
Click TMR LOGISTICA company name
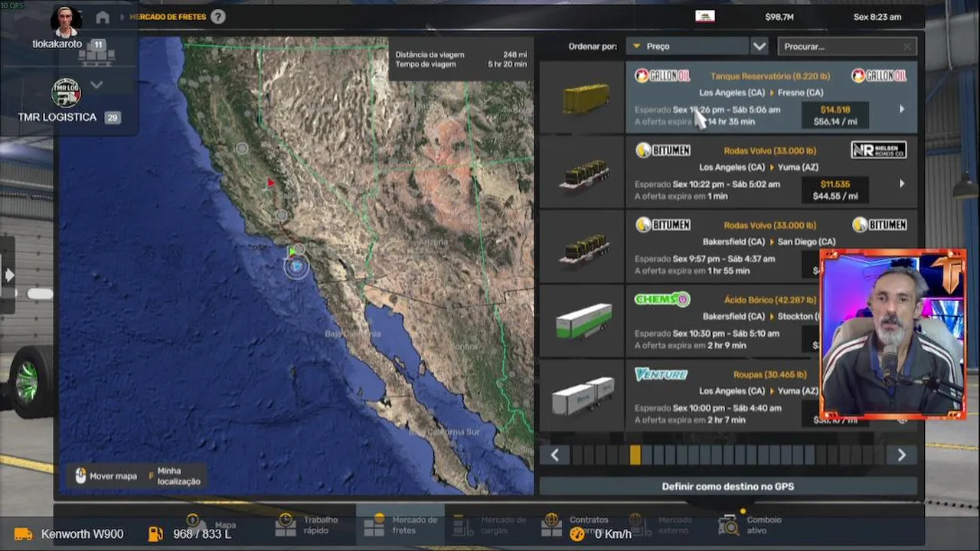click(x=57, y=117)
